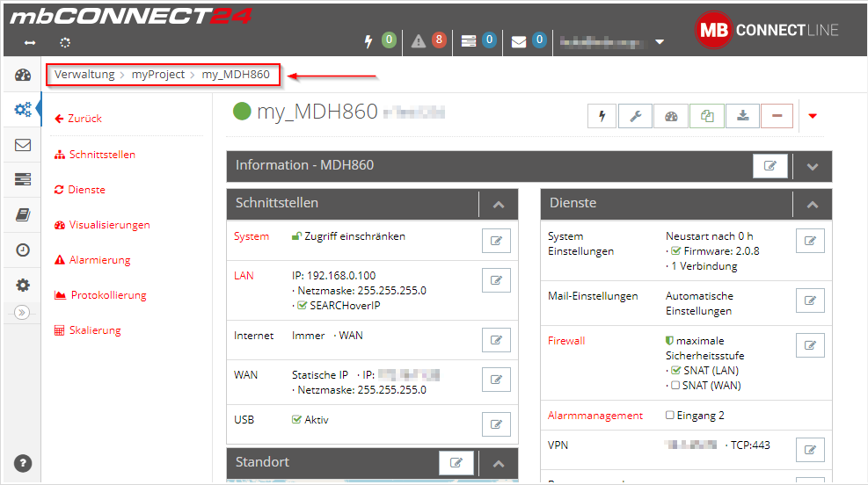Click the red Firewall link
The image size is (868, 485).
click(x=566, y=341)
